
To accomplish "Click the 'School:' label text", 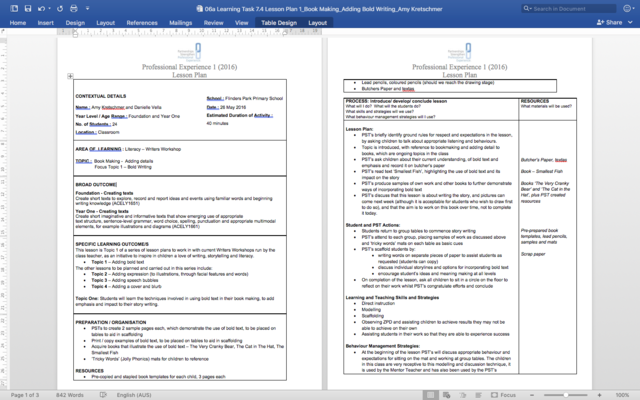I will point(215,98).
